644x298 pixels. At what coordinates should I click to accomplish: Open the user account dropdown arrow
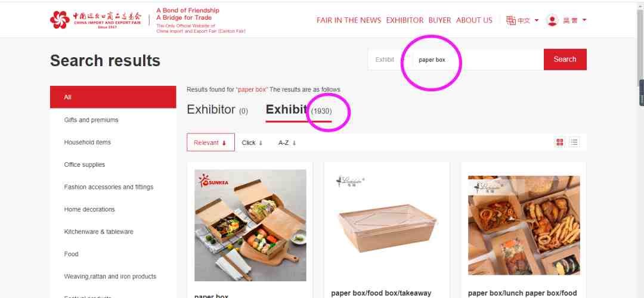(x=584, y=20)
